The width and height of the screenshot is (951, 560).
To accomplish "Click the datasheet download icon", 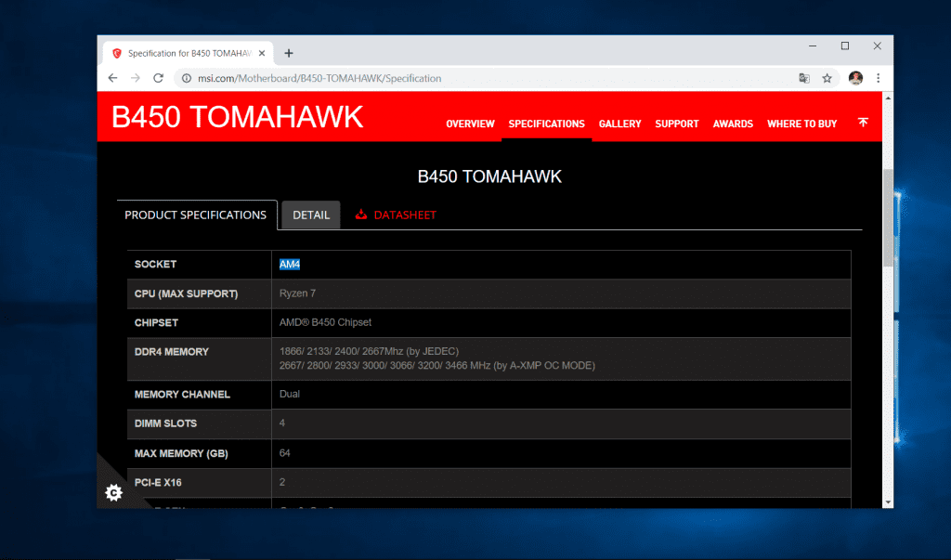I will [x=361, y=215].
